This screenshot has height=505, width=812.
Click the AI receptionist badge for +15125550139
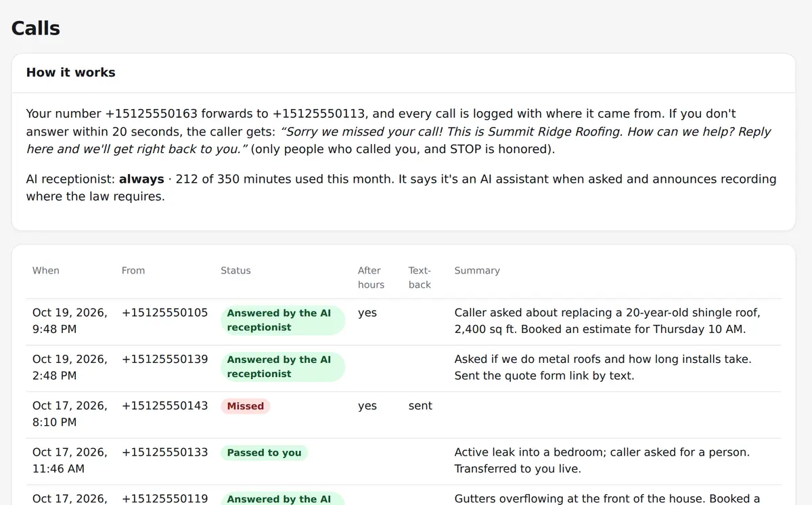point(283,367)
